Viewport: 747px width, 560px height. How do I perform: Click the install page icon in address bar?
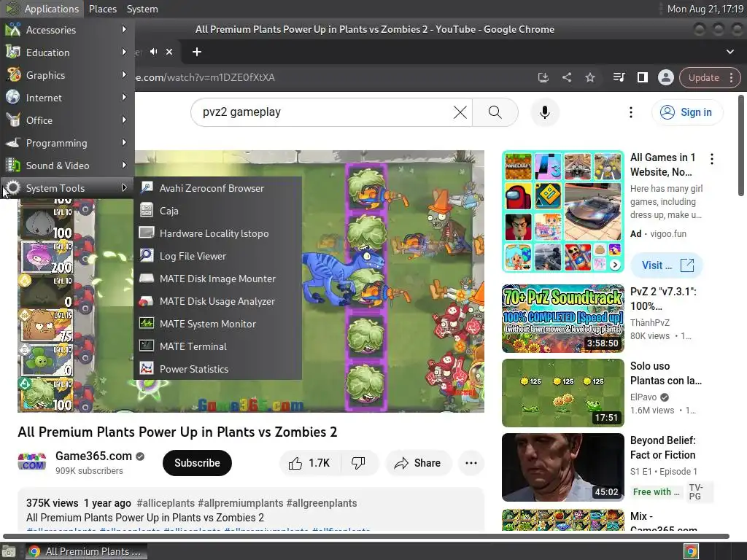tap(543, 77)
